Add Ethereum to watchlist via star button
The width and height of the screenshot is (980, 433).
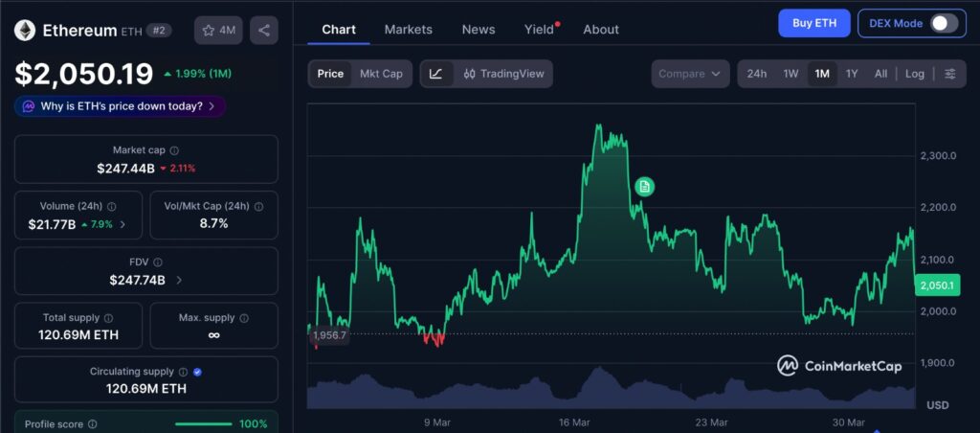[218, 30]
